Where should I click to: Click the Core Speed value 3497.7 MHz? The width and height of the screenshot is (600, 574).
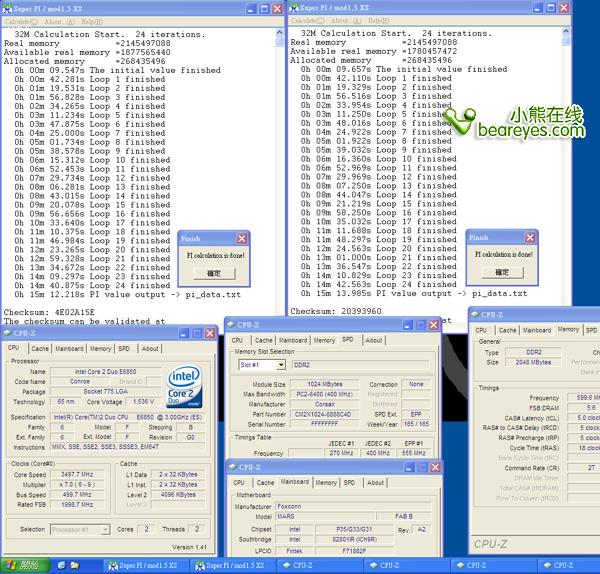(77, 475)
